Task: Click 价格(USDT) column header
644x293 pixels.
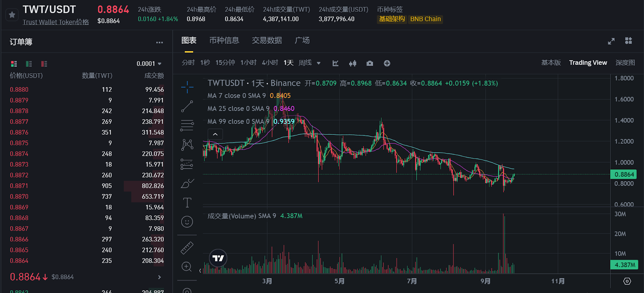Action: coord(26,76)
